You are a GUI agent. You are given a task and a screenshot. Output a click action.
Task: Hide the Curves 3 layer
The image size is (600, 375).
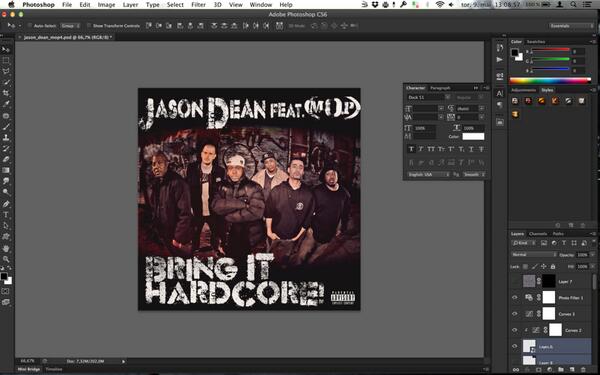(515, 314)
